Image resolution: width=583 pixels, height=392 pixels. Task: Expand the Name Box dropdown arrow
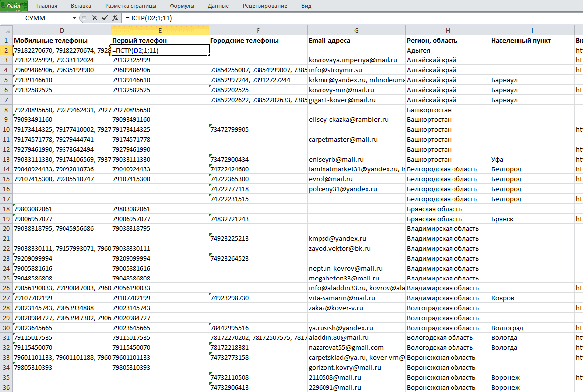(74, 18)
